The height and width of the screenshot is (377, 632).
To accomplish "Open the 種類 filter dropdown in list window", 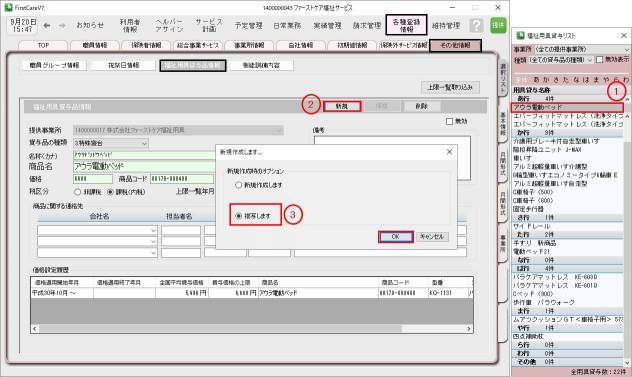I will tap(561, 60).
